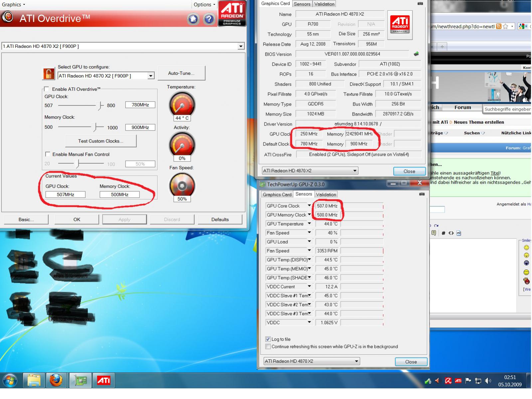Open GPU Core Clock sensor dropdown arrow
The image size is (532, 399).
pos(309,206)
